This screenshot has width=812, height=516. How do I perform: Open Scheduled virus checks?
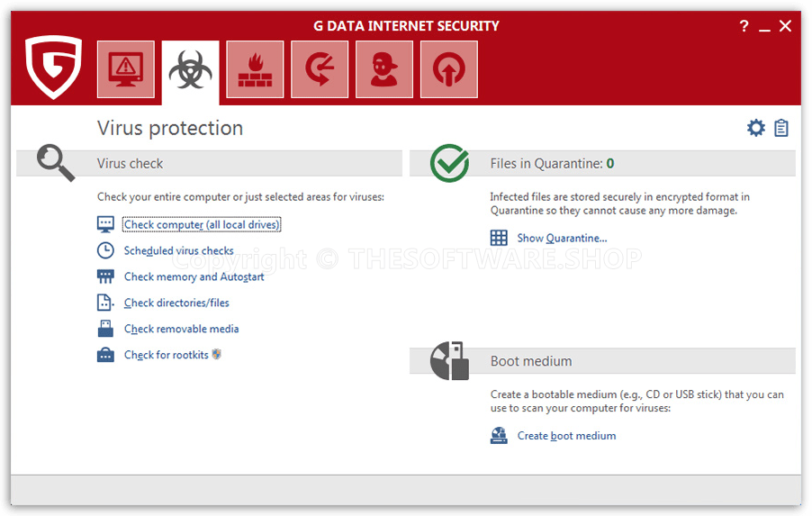178,250
